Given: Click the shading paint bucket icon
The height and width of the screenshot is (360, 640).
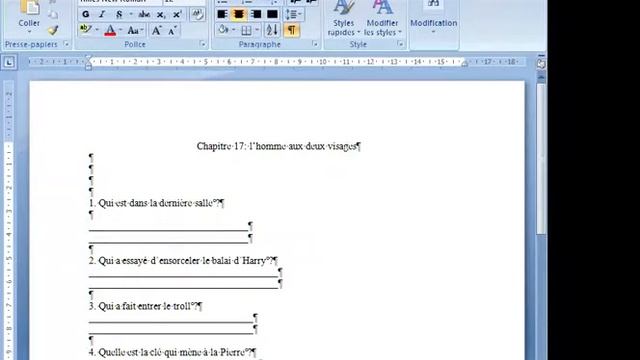Looking at the screenshot, I should [x=223, y=30].
